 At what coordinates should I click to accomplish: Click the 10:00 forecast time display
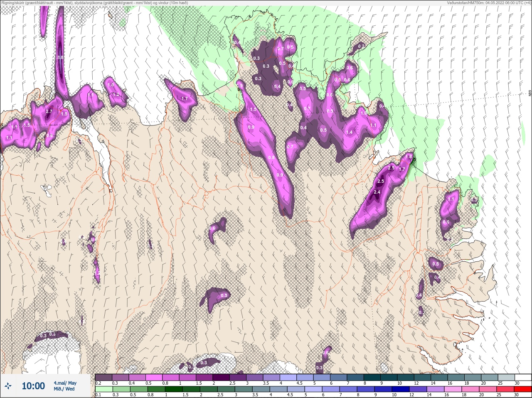tap(33, 386)
